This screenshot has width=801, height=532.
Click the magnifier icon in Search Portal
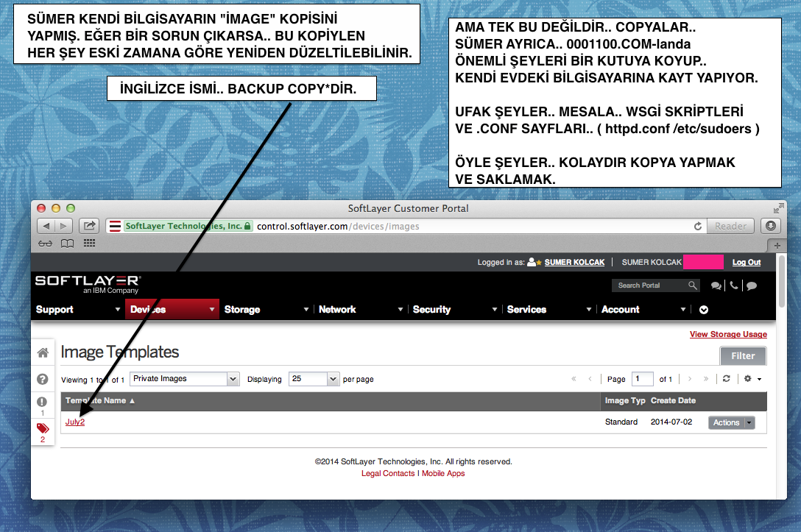tap(692, 285)
